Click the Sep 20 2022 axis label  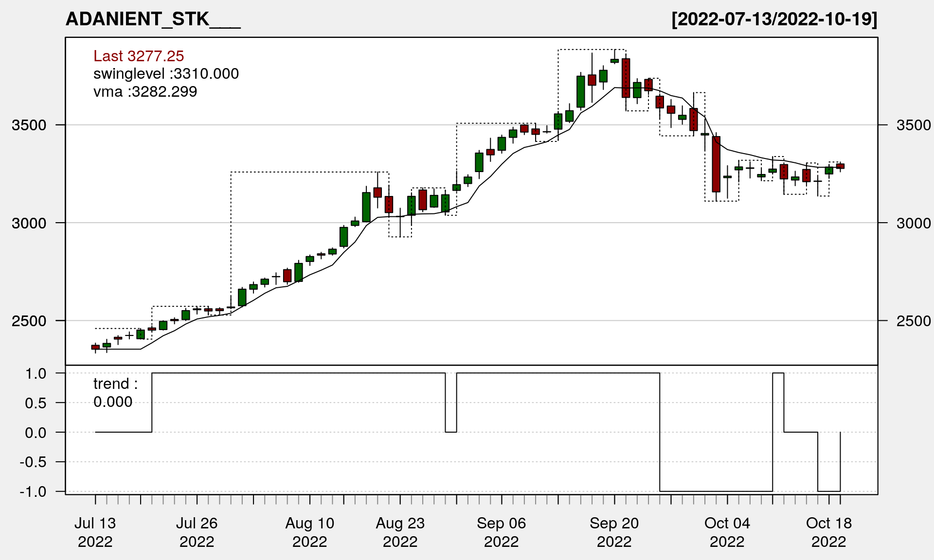point(614,532)
